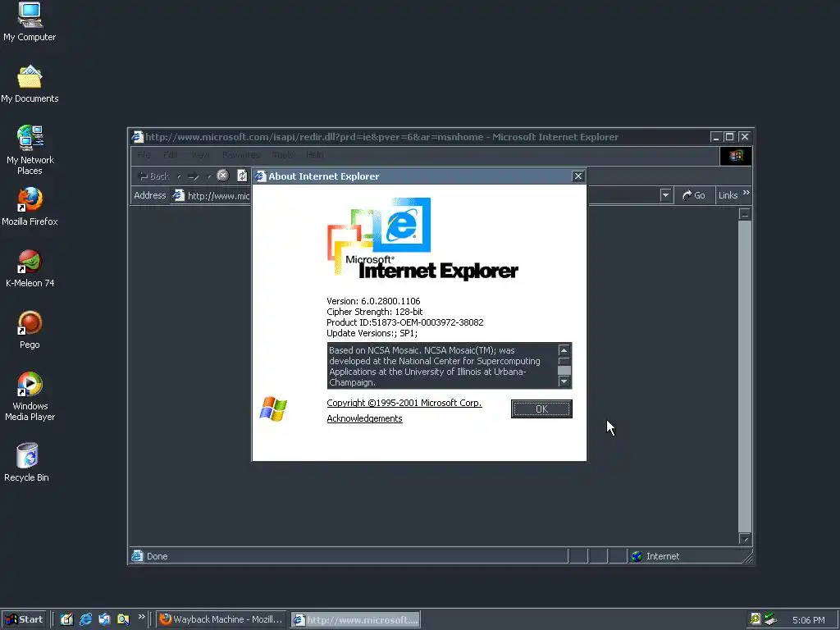Click the down arrow of the NCSA text scrollbar

point(564,381)
